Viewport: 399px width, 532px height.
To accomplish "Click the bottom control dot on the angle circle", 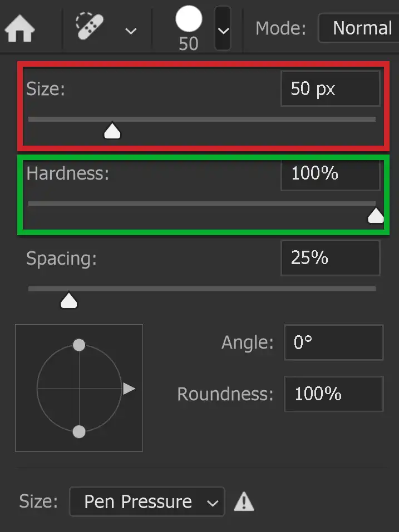I will tap(78, 431).
